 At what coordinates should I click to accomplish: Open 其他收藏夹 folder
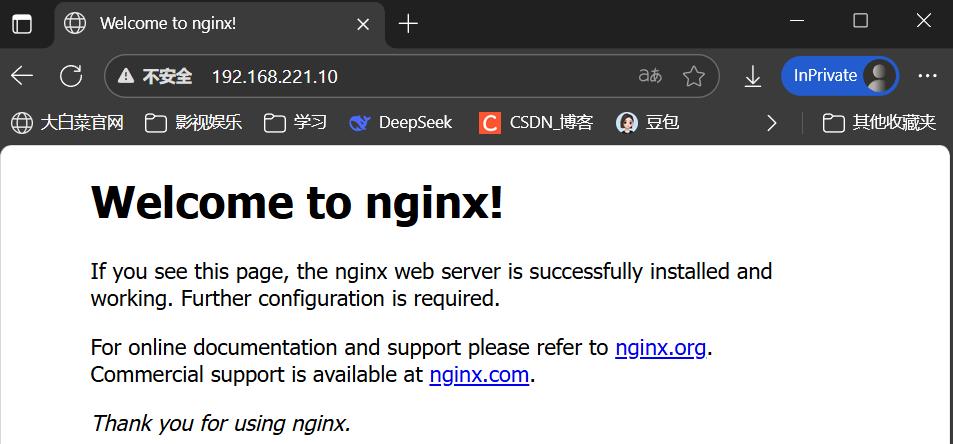coord(879,123)
